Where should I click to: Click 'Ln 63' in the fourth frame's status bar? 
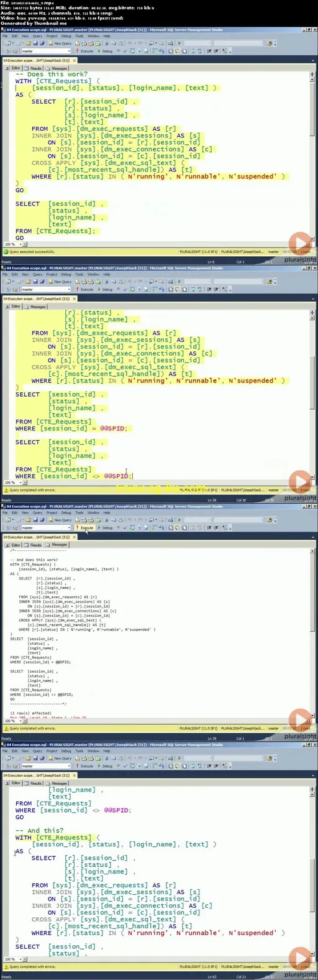pos(211,977)
